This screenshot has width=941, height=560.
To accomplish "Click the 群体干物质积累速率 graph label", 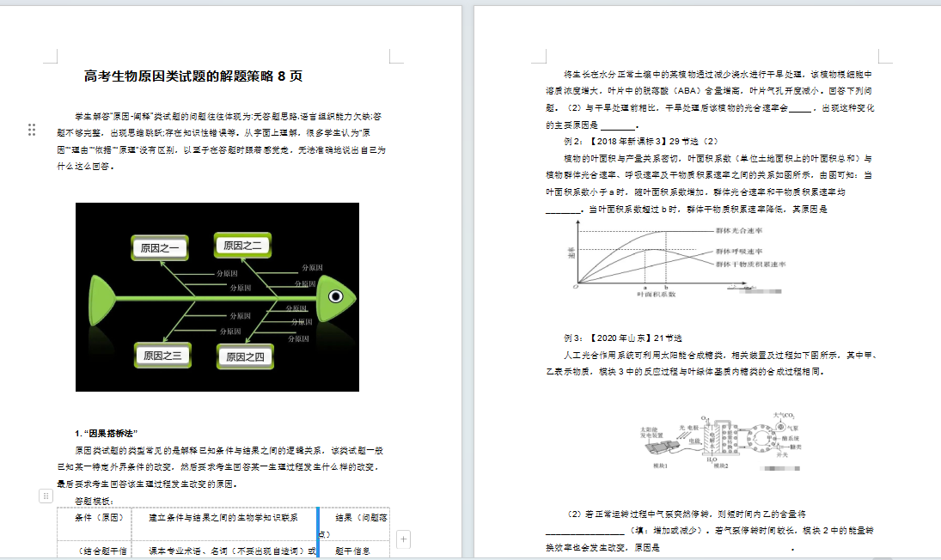I will 750,265.
